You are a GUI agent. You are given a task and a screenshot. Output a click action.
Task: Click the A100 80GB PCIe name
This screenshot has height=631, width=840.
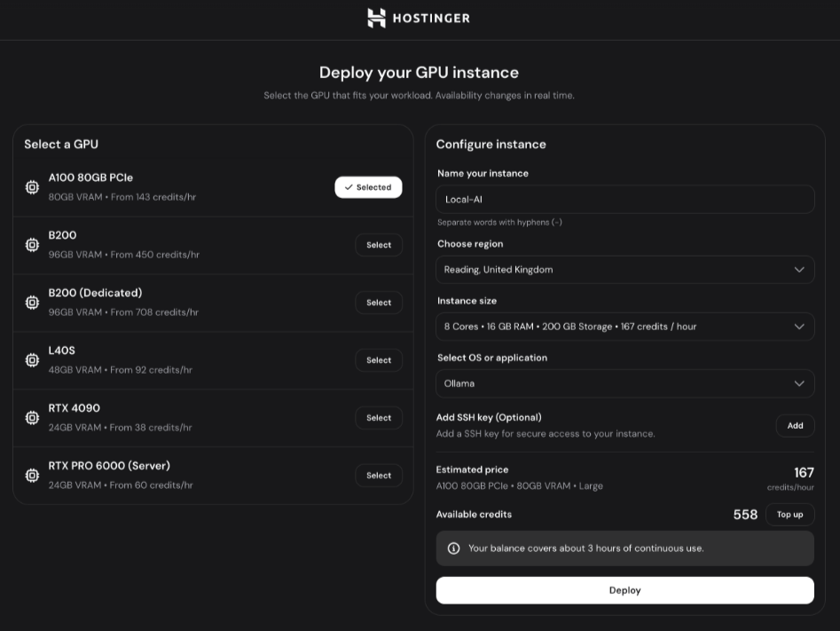pos(90,177)
